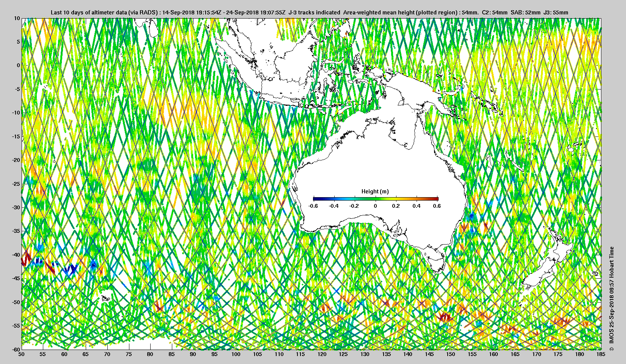Click latitude axis label -25
626x364 pixels.
click(x=16, y=184)
